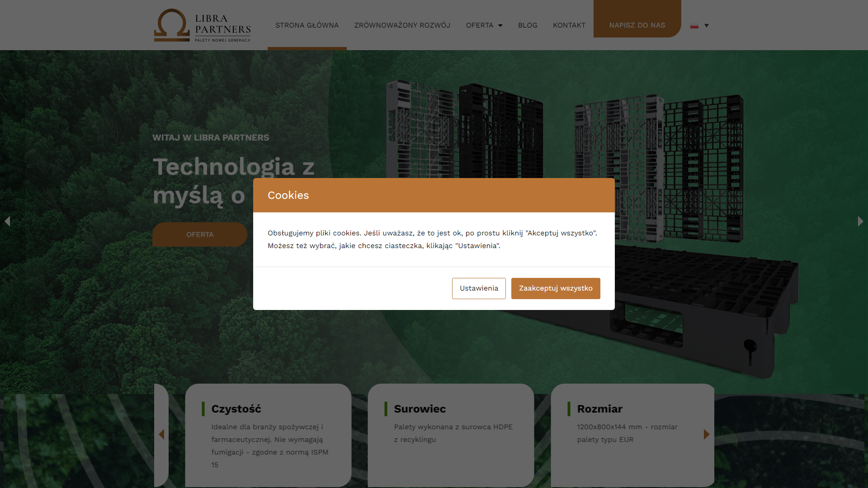
Task: Click the Libra Partners logo
Action: point(202,25)
